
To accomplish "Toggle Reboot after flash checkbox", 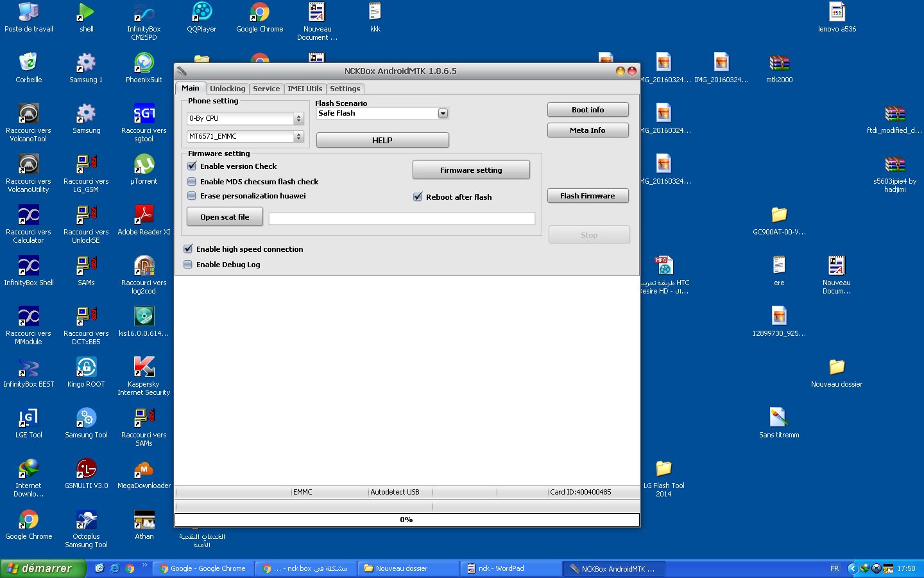I will pos(418,197).
